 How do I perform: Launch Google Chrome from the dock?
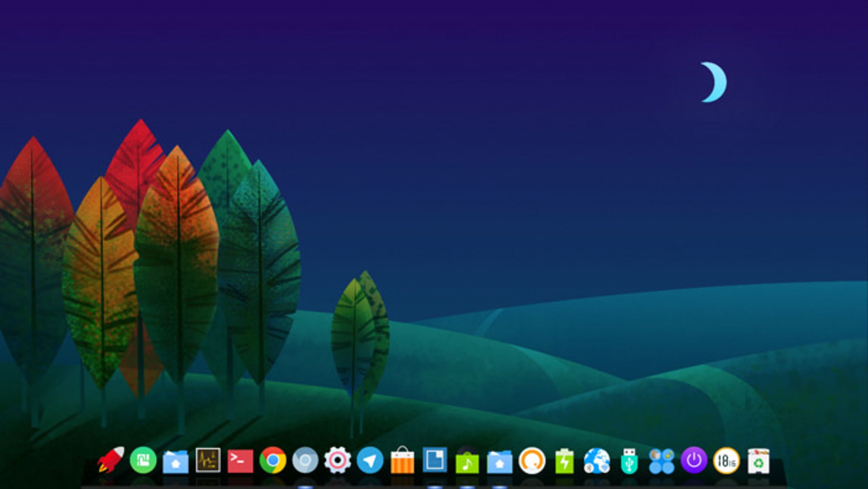273,461
